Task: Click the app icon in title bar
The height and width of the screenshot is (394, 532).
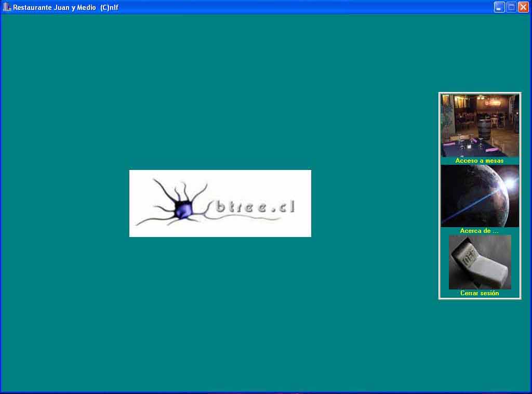Action: pos(7,7)
